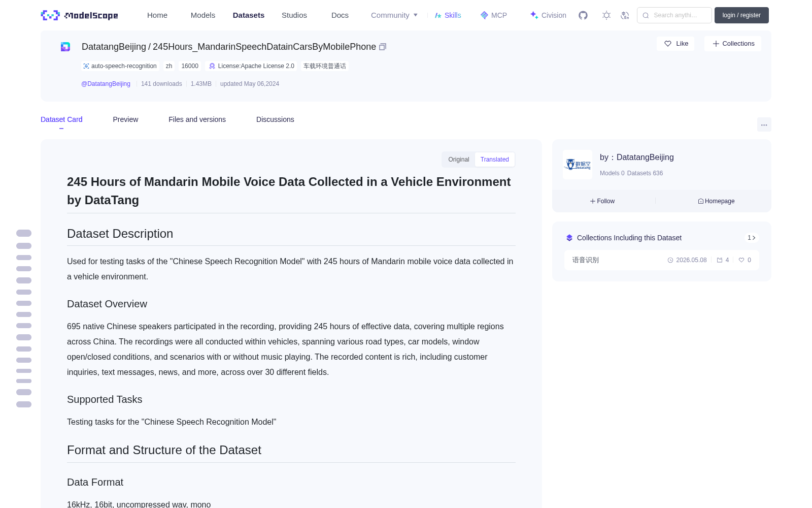Click the "Dataset Description" heading
Image resolution: width=812 pixels, height=508 pixels.
click(x=120, y=234)
